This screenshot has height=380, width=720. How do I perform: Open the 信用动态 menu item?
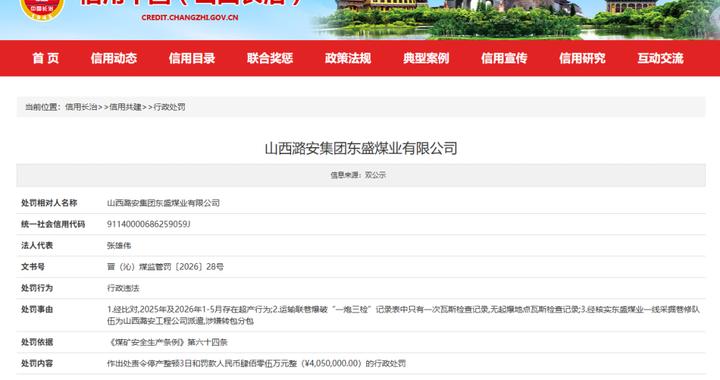114,58
